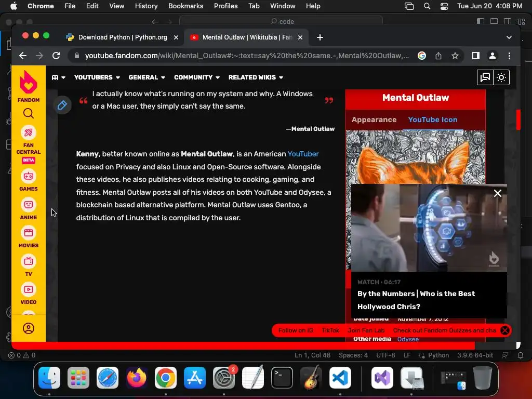Click the Chrome address bar URL
Image resolution: width=532 pixels, height=399 pixels.
[247, 56]
